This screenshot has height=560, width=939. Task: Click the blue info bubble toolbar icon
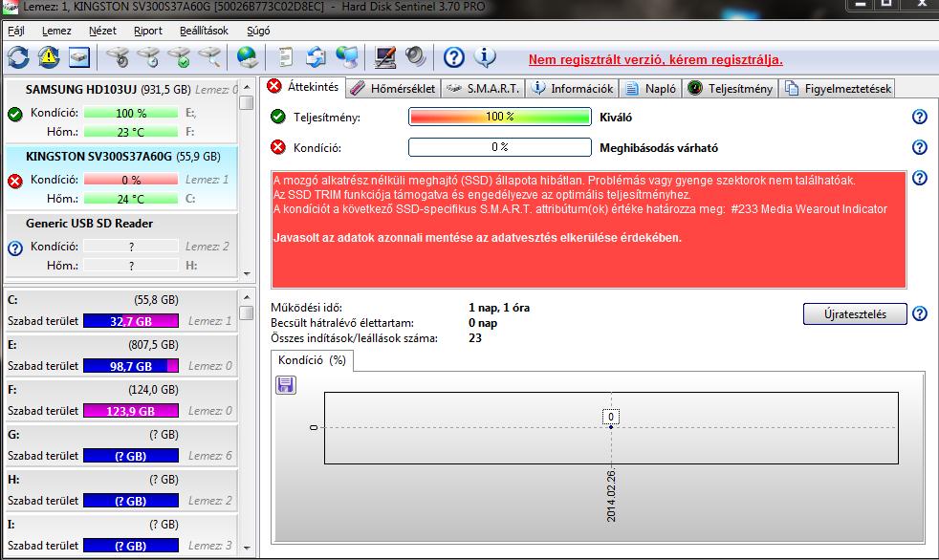pyautogui.click(x=485, y=57)
